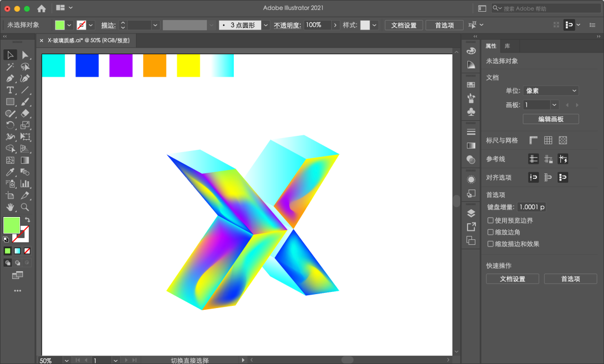
Task: Choose the Symbol Sprayer tool
Action: pyautogui.click(x=10, y=184)
